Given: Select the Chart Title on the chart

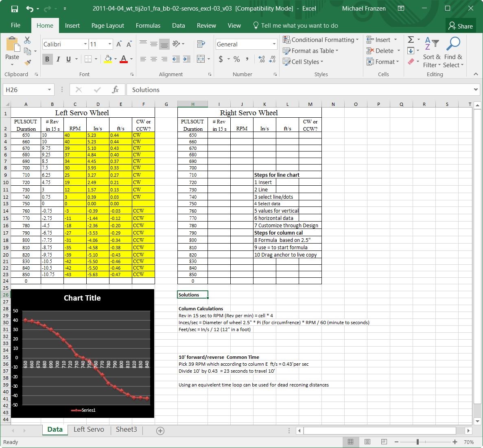Looking at the screenshot, I should point(82,298).
